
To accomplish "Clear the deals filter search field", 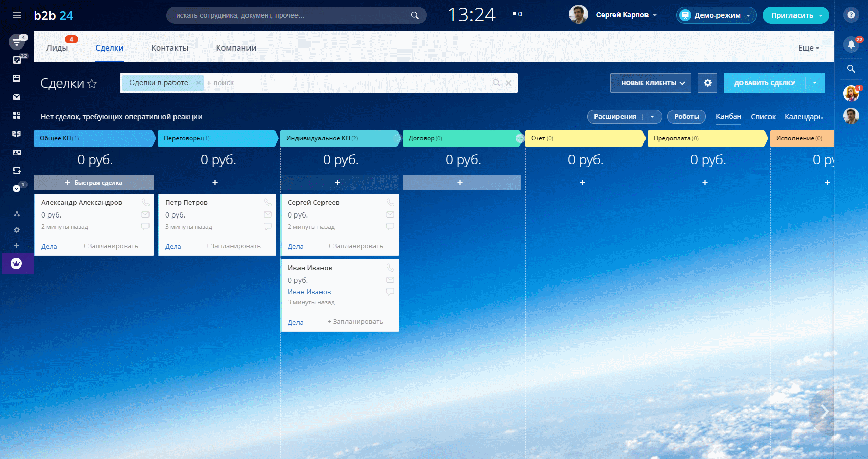I will click(508, 83).
